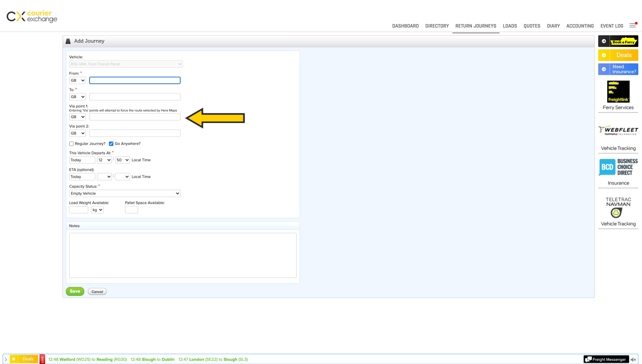This screenshot has width=642, height=364.
Task: Click the green Save button
Action: [x=75, y=291]
